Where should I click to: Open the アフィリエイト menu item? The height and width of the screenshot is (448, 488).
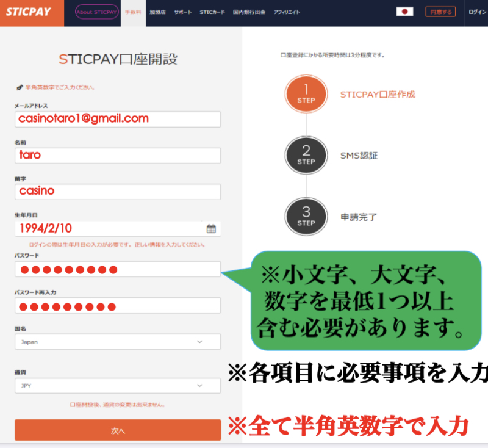click(x=287, y=12)
